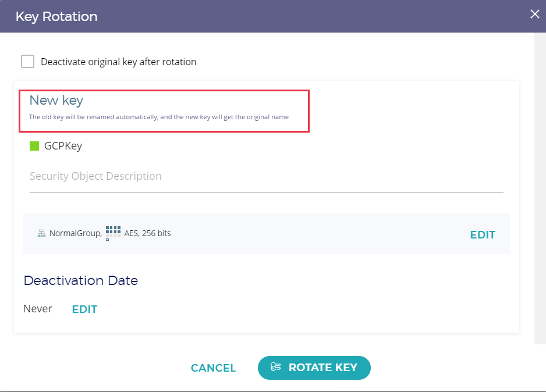The image size is (546, 392).
Task: Click the Deactivation Date heading
Action: tap(80, 280)
